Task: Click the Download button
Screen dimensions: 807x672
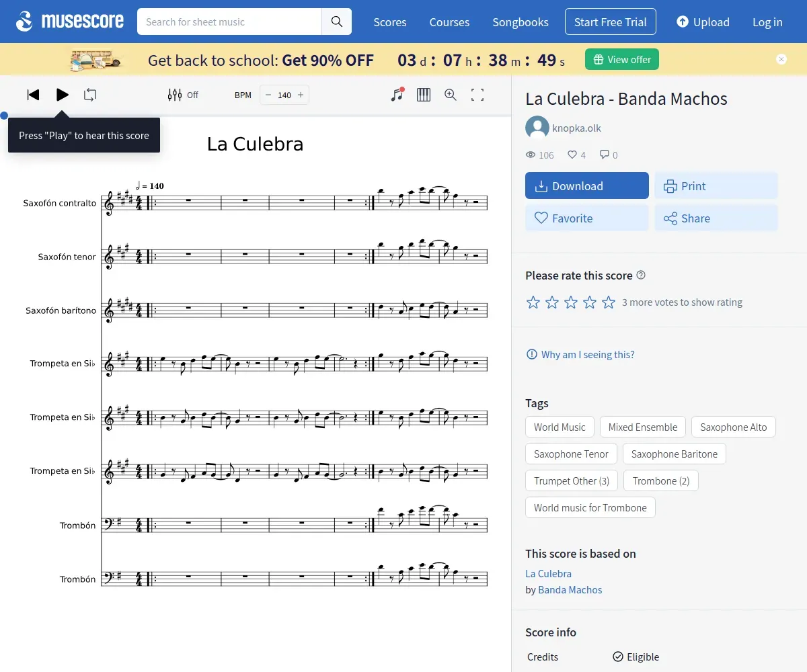Action: pos(587,185)
